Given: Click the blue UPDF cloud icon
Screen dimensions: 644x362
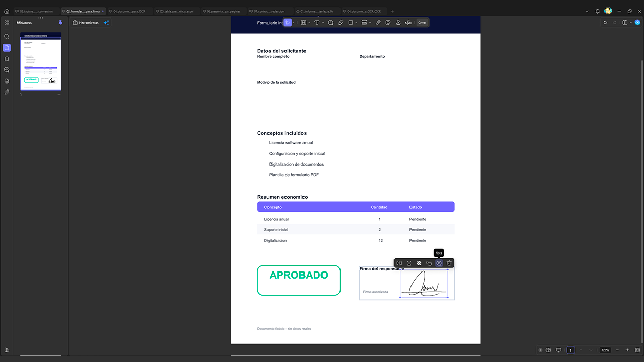Looking at the screenshot, I should coord(637,23).
